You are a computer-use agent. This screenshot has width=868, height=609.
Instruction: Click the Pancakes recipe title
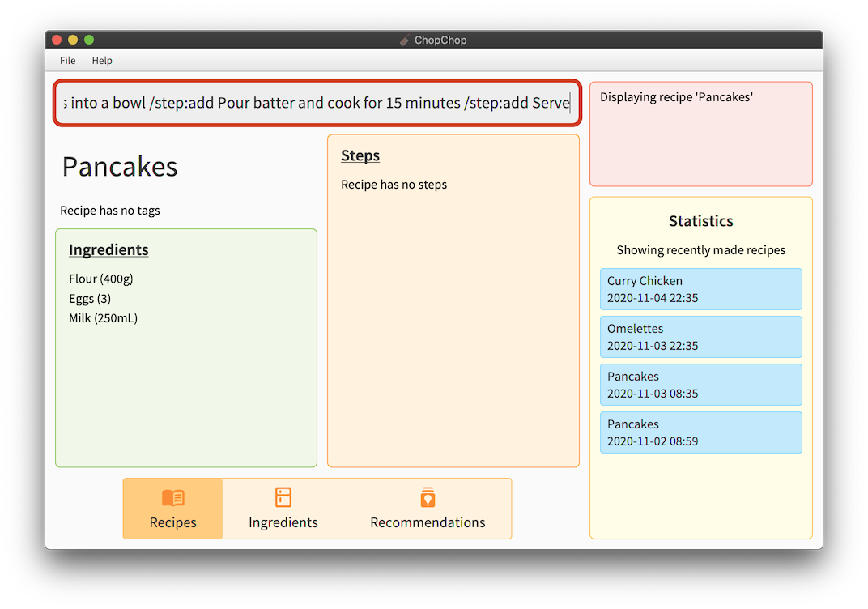point(120,167)
